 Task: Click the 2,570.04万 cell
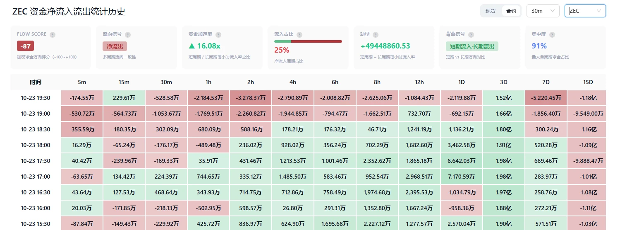(462, 223)
